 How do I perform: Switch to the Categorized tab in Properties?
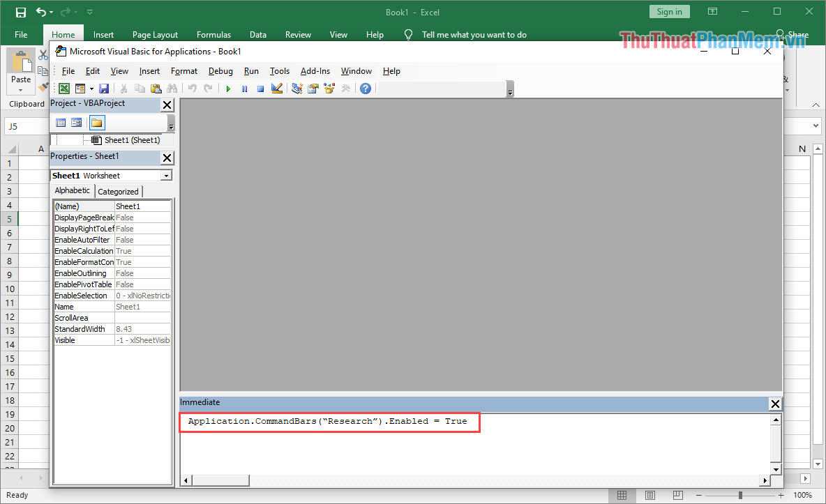119,190
